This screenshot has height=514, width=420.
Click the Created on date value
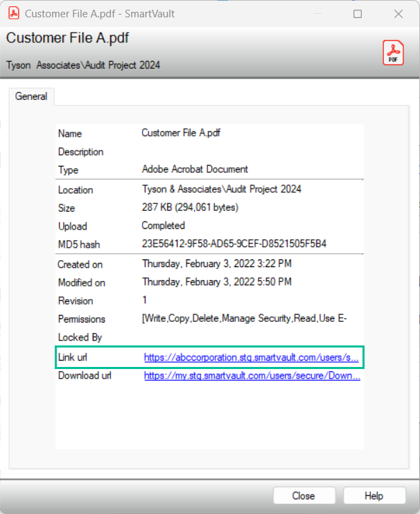click(x=216, y=264)
